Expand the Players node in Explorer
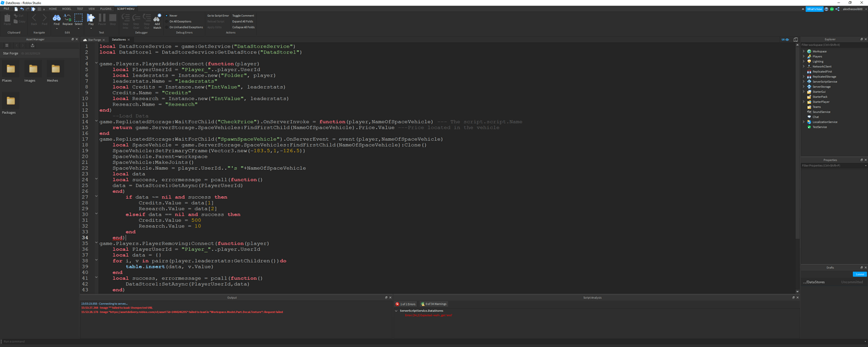This screenshot has height=347, width=868. 804,57
